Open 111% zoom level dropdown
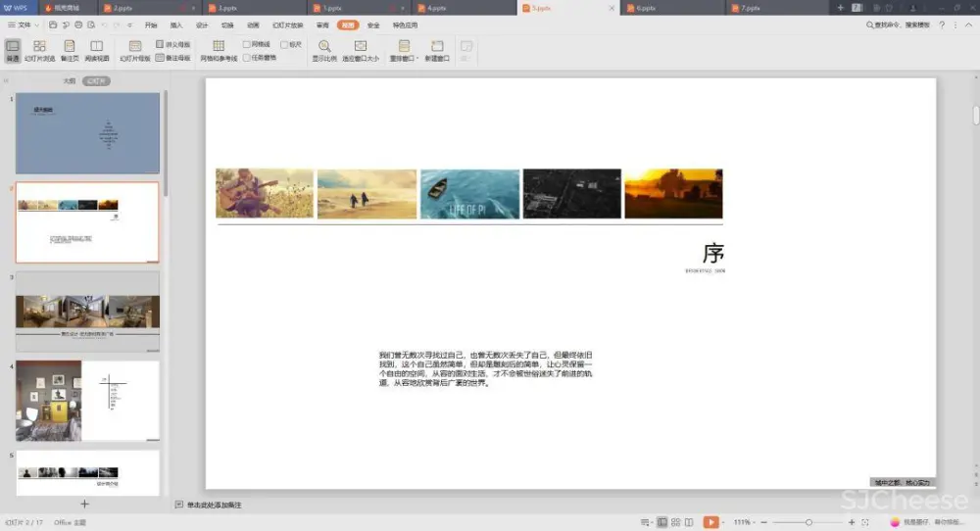The width and height of the screenshot is (980, 531). [744, 522]
